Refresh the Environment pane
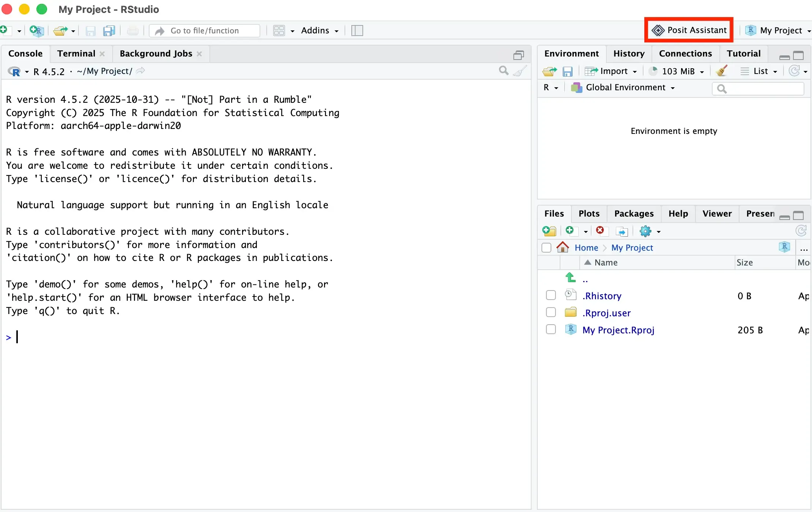812x512 pixels. 794,71
